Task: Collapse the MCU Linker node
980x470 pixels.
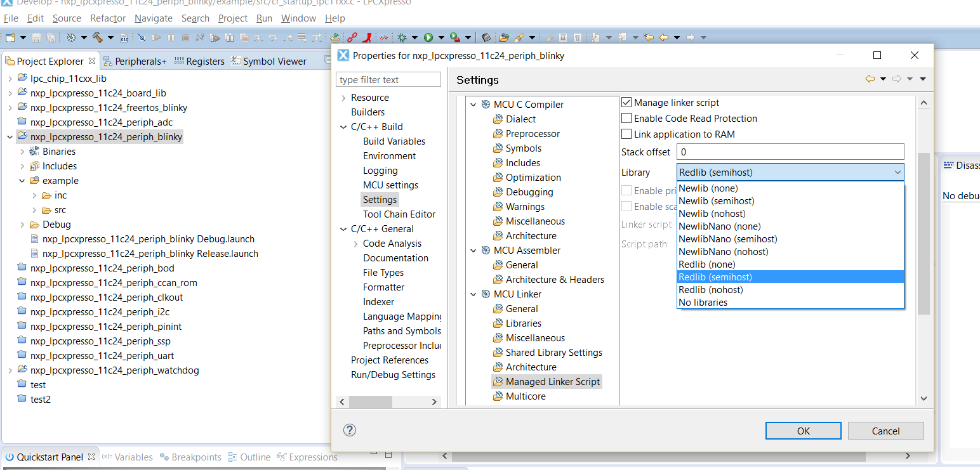Action: point(473,294)
